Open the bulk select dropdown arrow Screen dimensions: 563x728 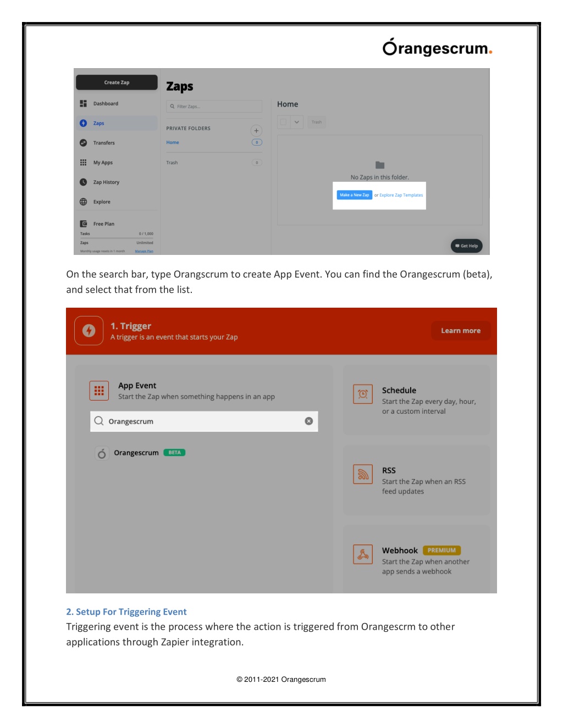[297, 122]
